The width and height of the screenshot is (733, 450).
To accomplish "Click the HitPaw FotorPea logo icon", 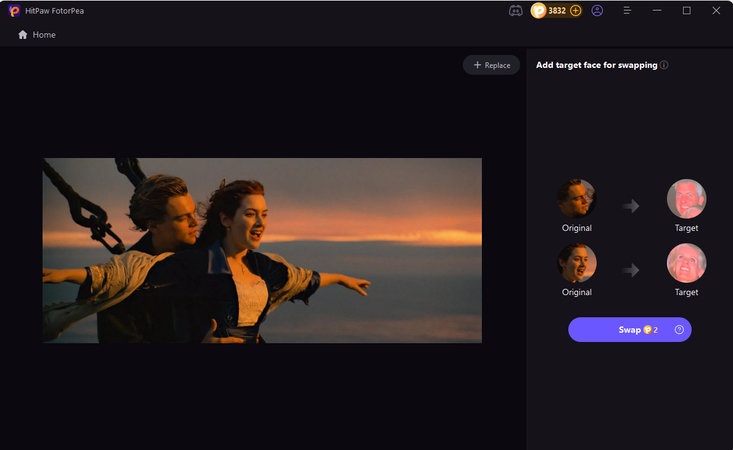I will pos(15,10).
